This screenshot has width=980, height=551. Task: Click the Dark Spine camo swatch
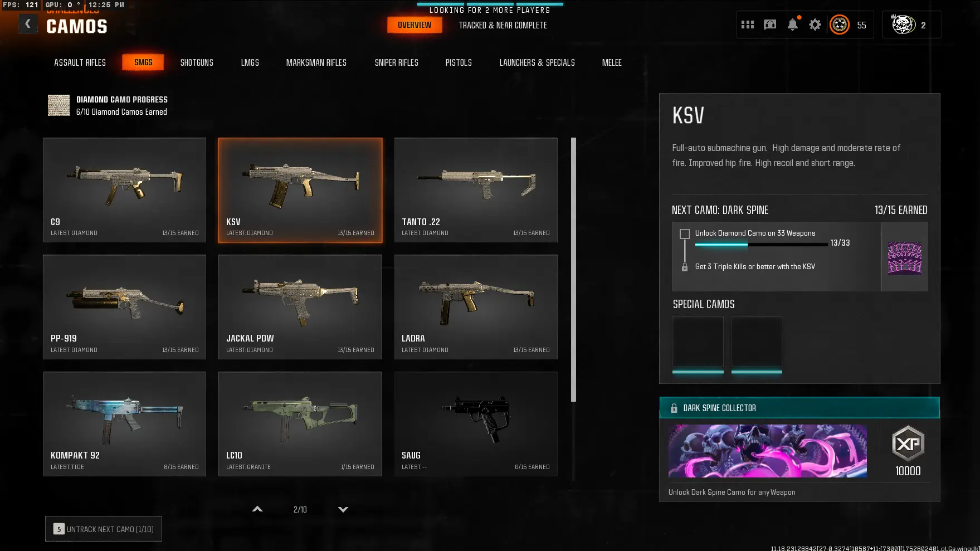904,257
